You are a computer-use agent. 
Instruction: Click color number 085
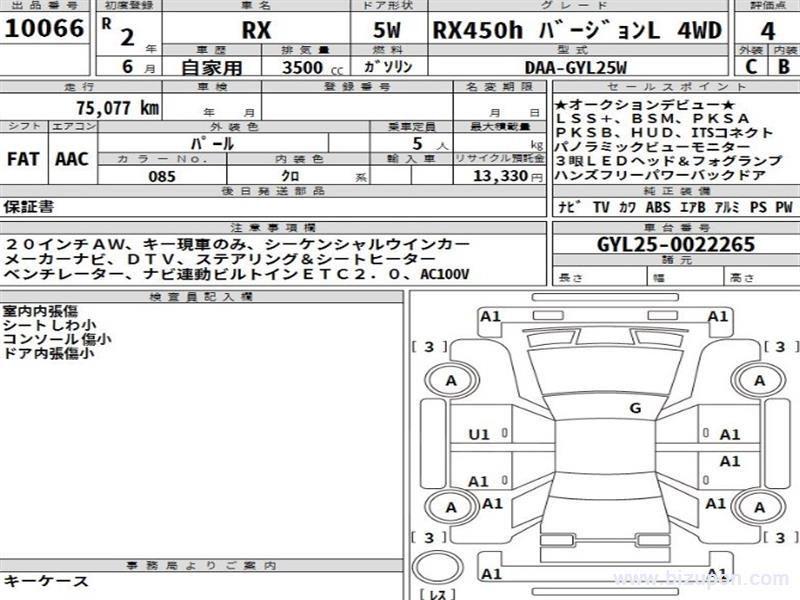click(x=162, y=176)
